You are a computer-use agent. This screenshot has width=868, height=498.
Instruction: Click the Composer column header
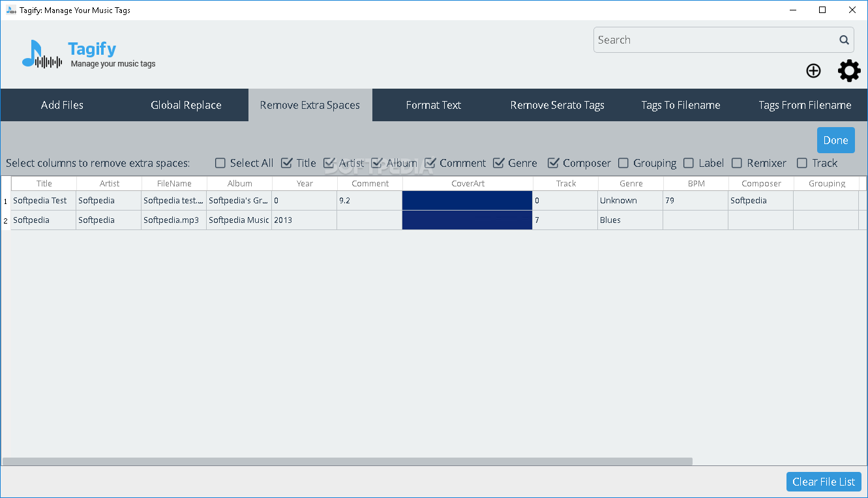[x=761, y=183]
